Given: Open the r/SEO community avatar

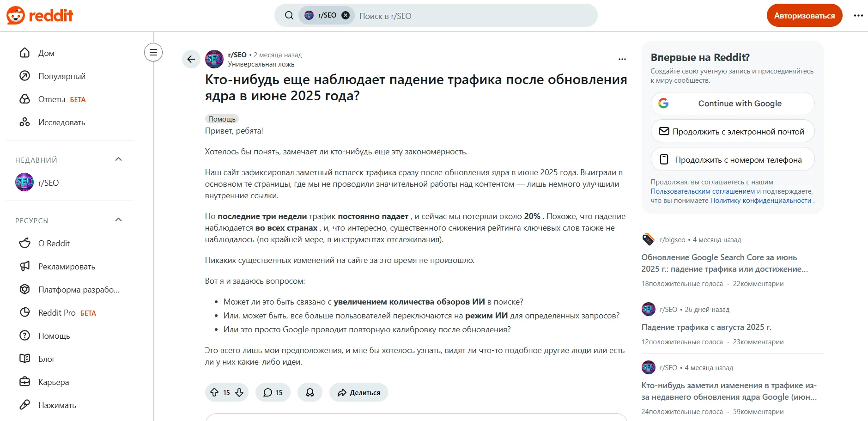Looking at the screenshot, I should click(214, 59).
